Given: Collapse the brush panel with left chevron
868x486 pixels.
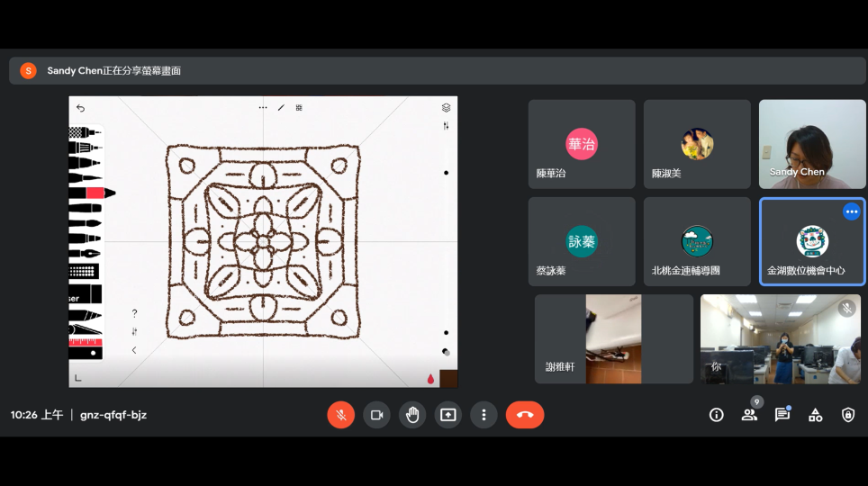Looking at the screenshot, I should [x=134, y=350].
